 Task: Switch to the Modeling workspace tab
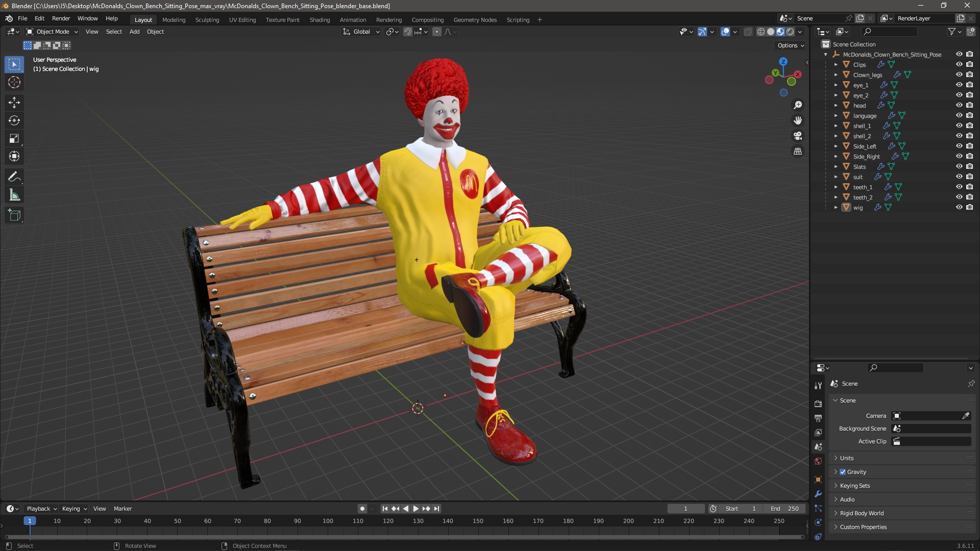(174, 20)
